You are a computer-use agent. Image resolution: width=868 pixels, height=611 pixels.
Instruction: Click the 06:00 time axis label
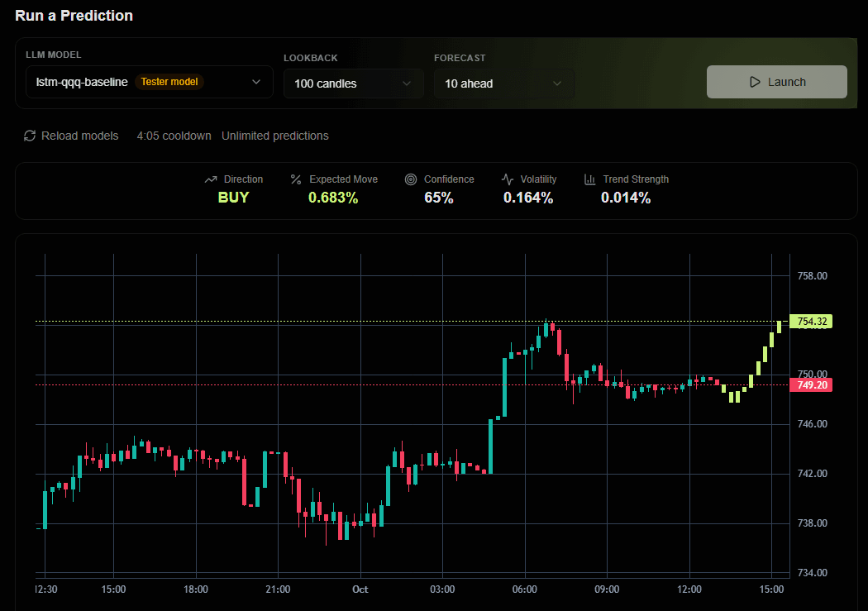pyautogui.click(x=525, y=590)
